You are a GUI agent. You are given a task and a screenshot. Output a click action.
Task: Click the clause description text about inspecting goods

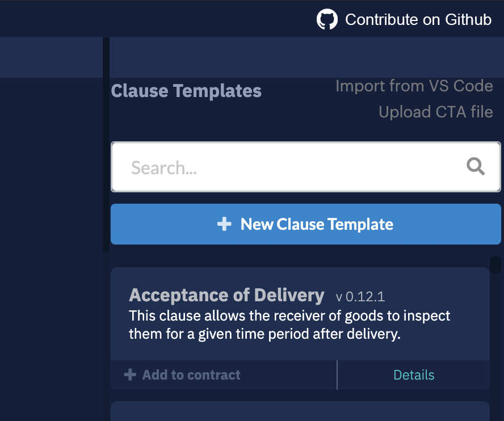point(289,325)
